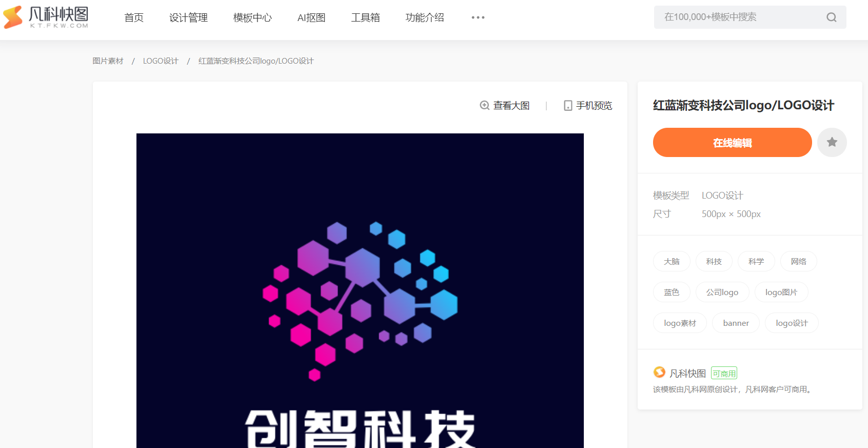Click the 凡科快图 logo
The height and width of the screenshot is (448, 868).
click(x=46, y=17)
